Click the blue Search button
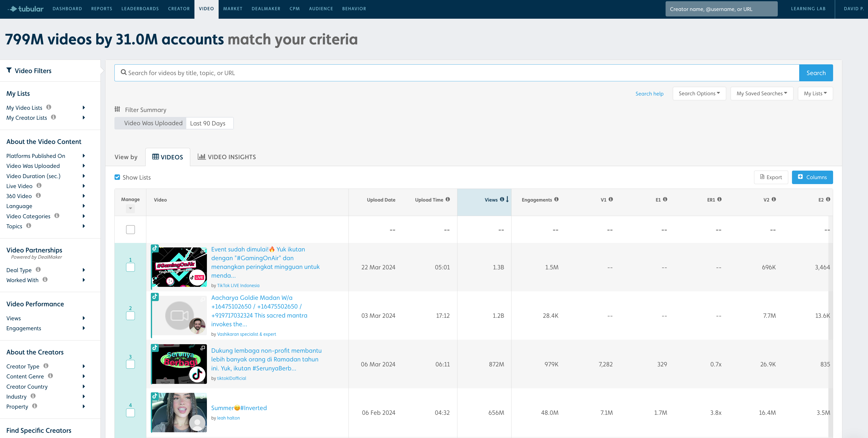This screenshot has width=868, height=438. pos(816,73)
